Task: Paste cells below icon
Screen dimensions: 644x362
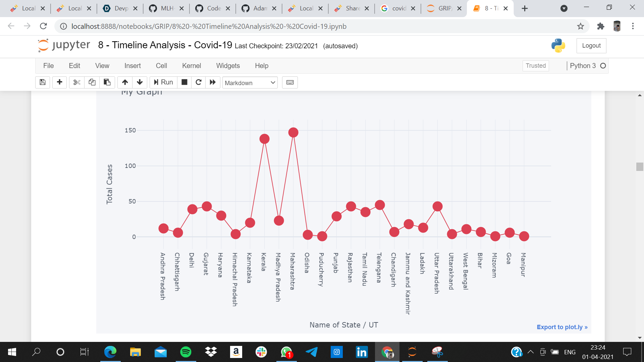Action: click(107, 82)
